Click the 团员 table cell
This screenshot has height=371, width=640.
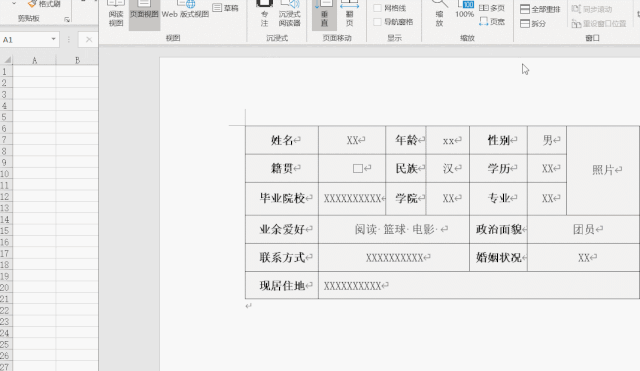[583, 229]
